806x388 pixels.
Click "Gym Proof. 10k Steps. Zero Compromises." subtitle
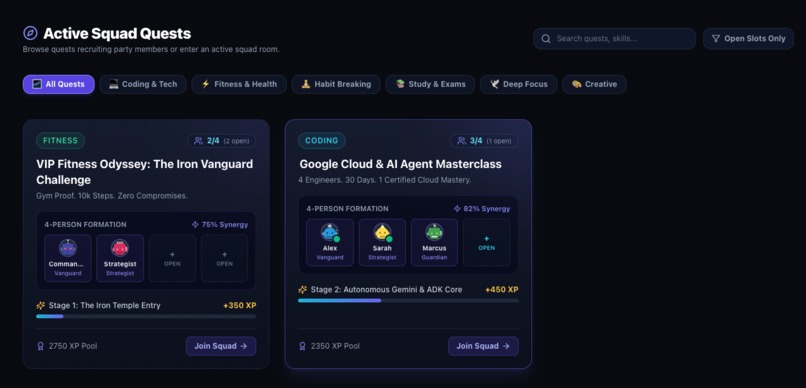[112, 196]
